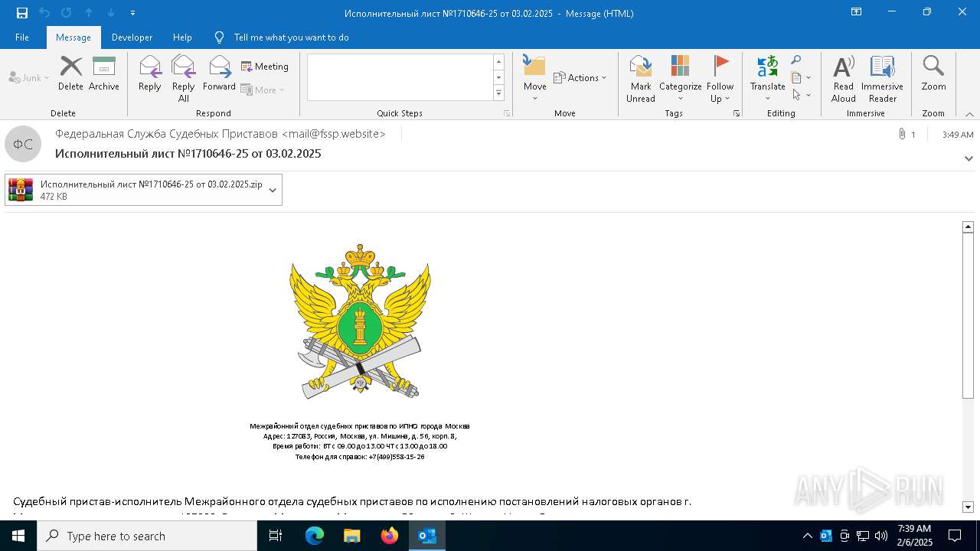This screenshot has height=551, width=980.
Task: Launch Firefox from taskbar
Action: click(x=390, y=536)
